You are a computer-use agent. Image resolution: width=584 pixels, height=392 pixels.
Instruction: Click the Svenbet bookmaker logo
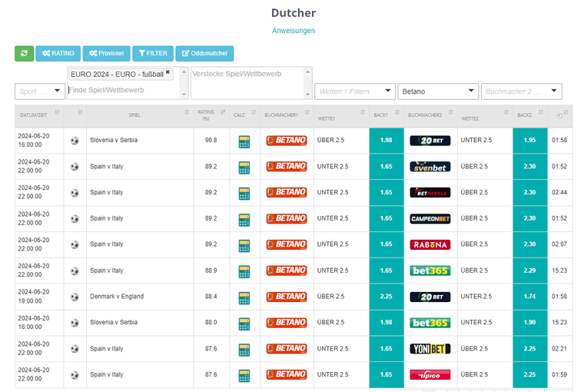[x=430, y=167]
